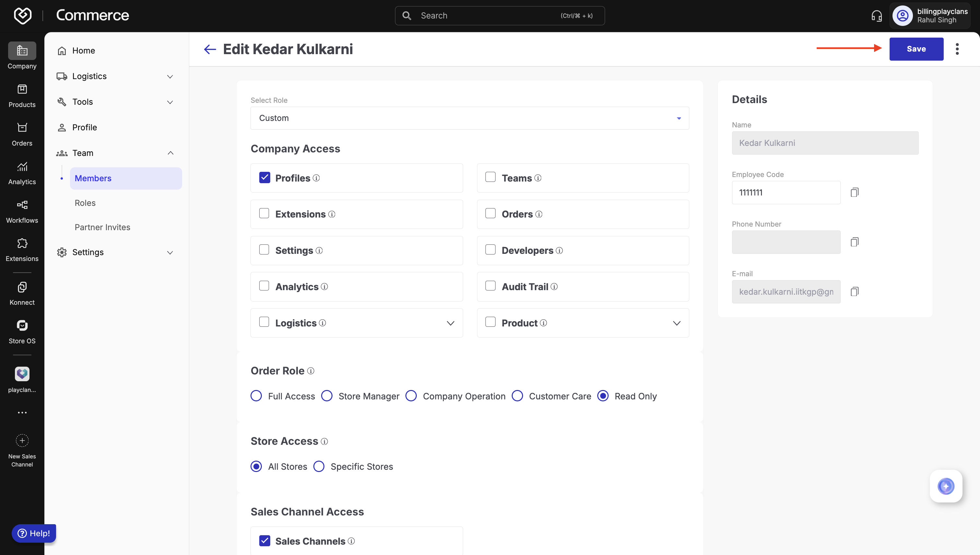Expand the Product permissions chevron

click(x=676, y=323)
